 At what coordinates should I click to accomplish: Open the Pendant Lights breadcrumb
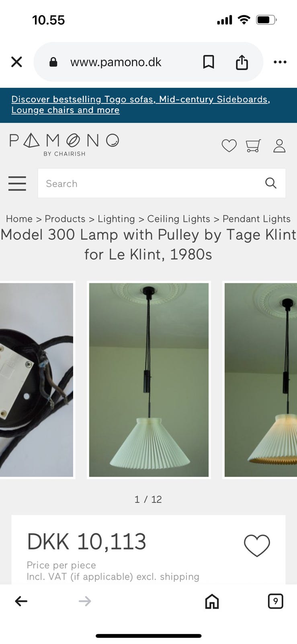click(256, 219)
